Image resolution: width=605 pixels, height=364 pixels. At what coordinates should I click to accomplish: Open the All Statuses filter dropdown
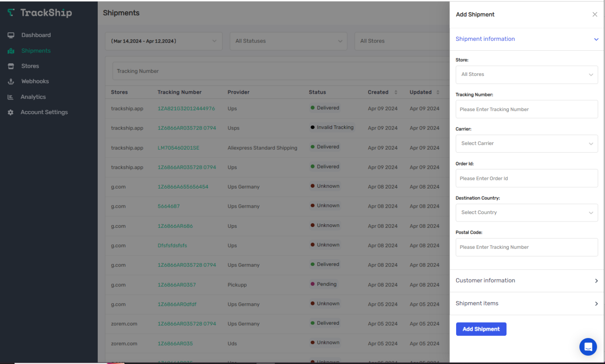(x=288, y=41)
